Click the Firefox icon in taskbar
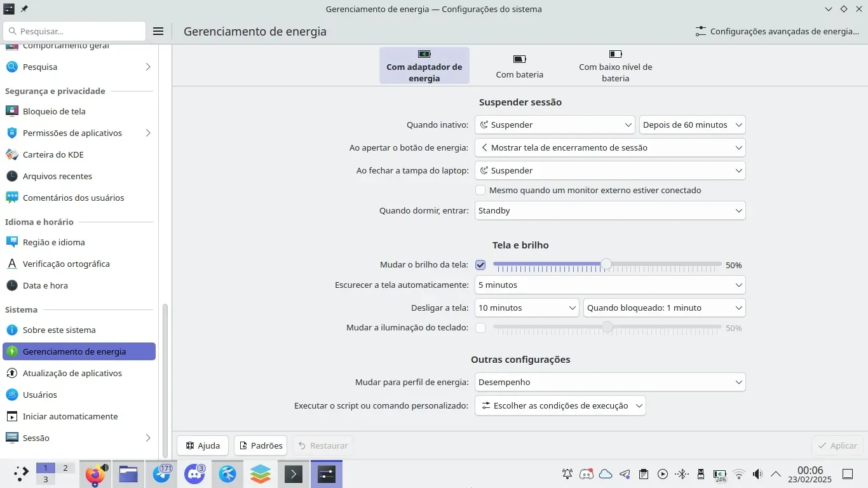Viewport: 868px width, 488px height. click(x=95, y=474)
